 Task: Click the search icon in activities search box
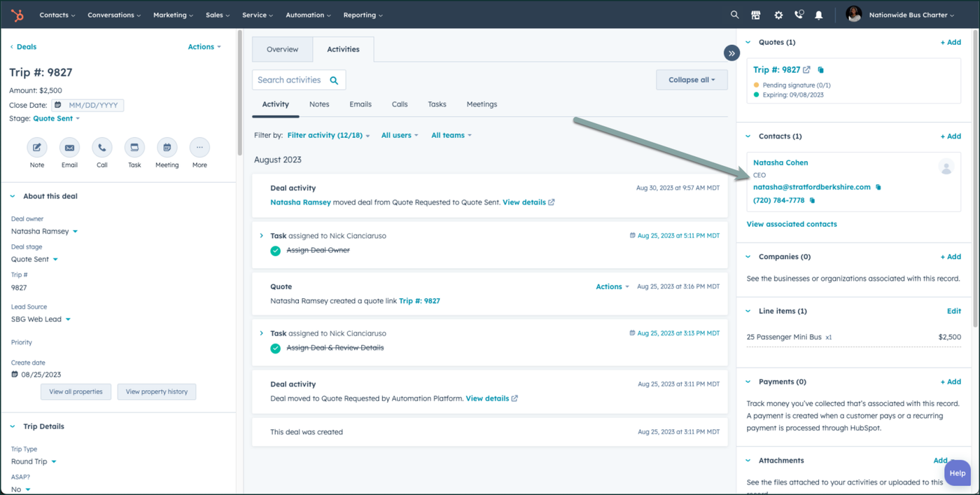tap(334, 81)
